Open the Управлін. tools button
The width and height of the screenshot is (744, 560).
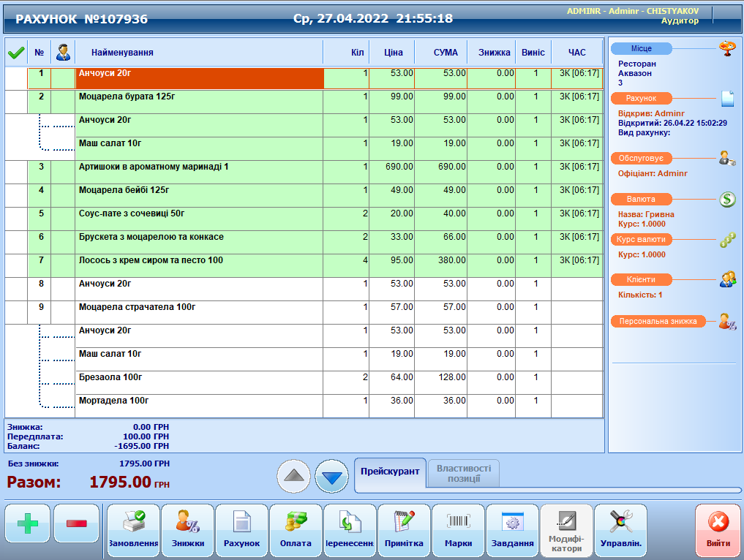[620, 530]
